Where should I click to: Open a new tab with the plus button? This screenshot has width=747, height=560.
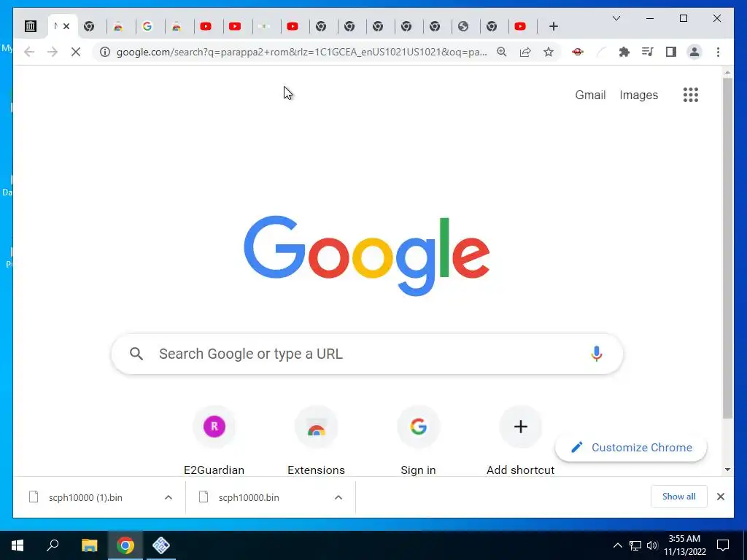[553, 26]
